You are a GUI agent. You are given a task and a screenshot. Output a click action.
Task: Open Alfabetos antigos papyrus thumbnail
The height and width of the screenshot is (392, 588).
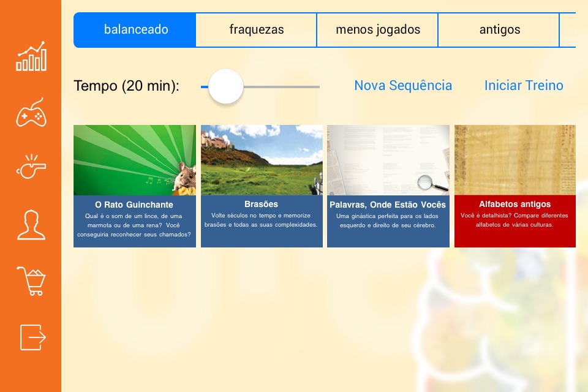pos(515,160)
